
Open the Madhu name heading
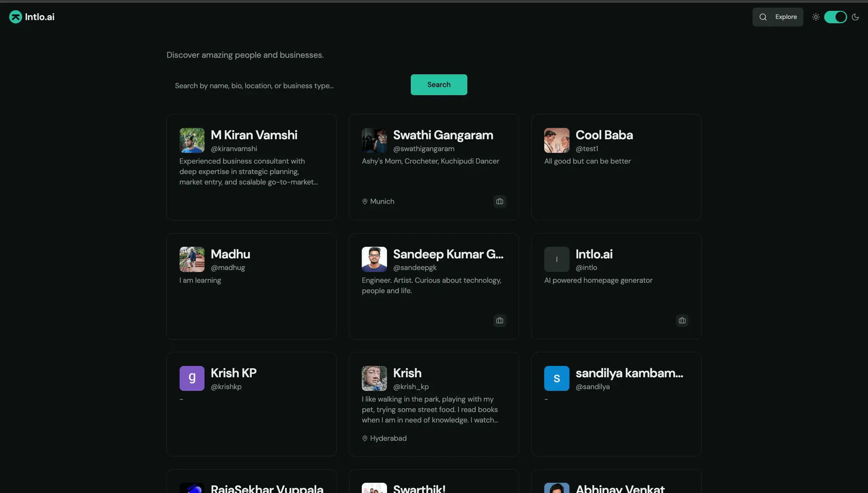pos(230,254)
